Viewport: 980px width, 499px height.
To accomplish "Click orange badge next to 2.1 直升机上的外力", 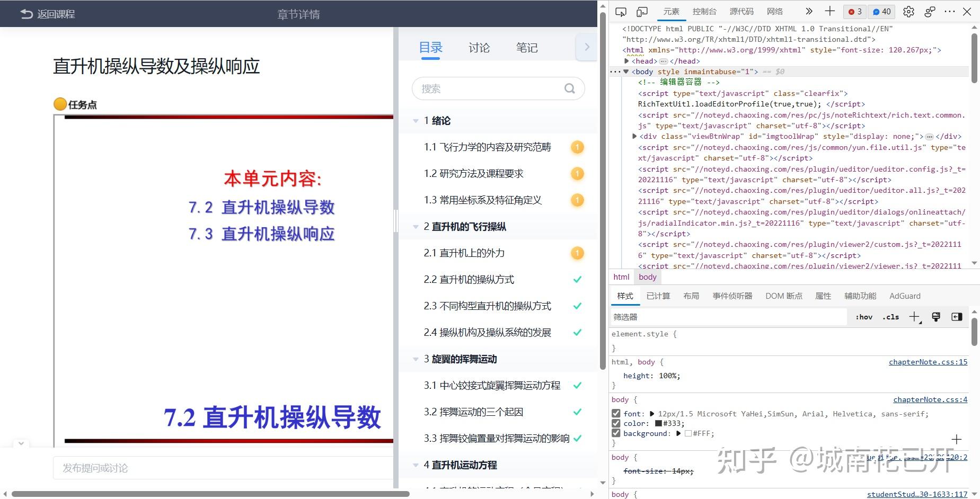I will click(577, 253).
